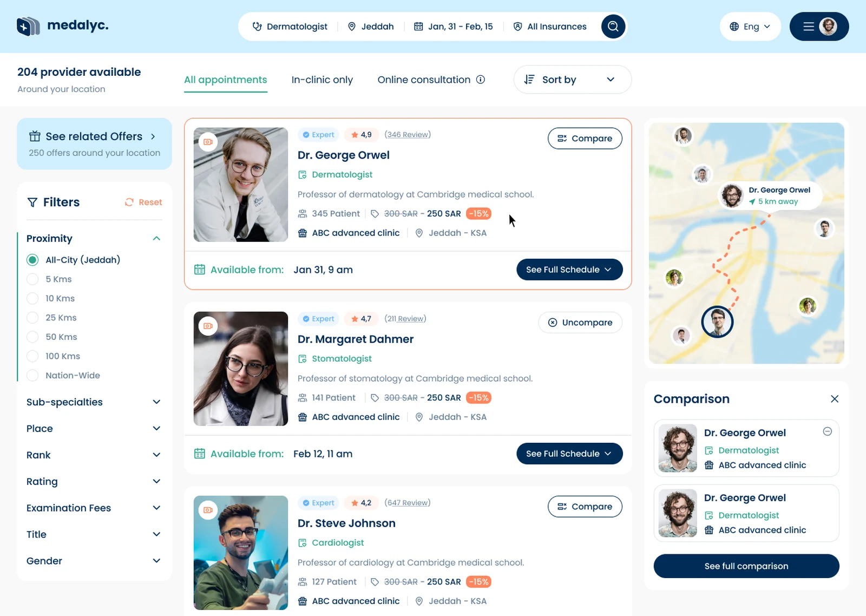
Task: Select the 5 Kms proximity radio
Action: (32, 279)
